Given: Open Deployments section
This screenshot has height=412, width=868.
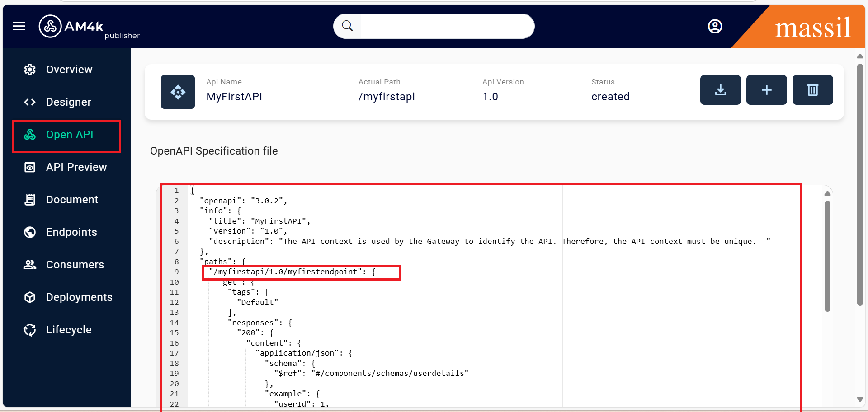Looking at the screenshot, I should coord(79,297).
